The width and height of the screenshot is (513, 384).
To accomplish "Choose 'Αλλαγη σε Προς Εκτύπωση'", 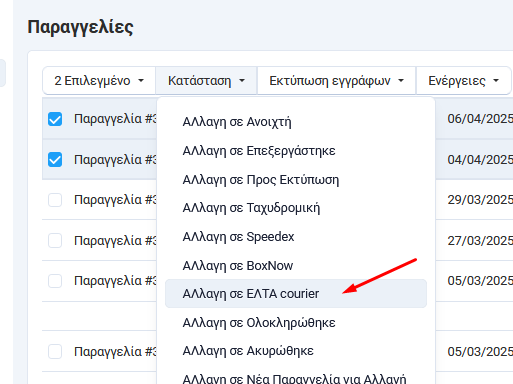I will click(x=296, y=180).
